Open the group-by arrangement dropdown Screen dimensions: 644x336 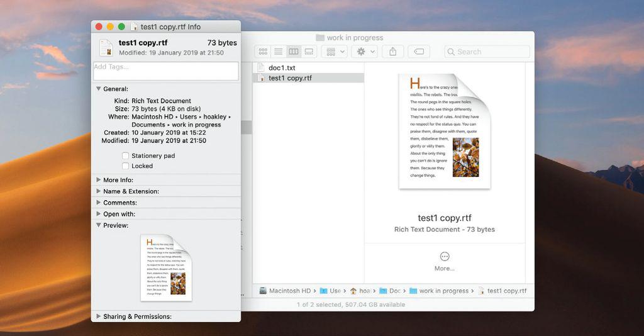pos(335,52)
